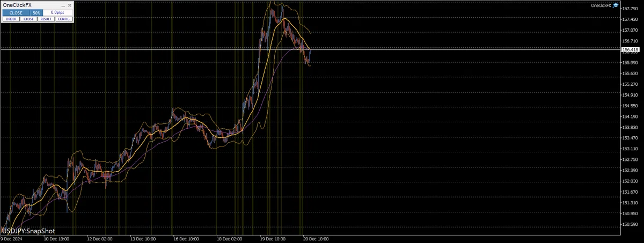Open the ORDER tab in OneClickFX
This screenshot has width=644, height=243.
[x=11, y=19]
